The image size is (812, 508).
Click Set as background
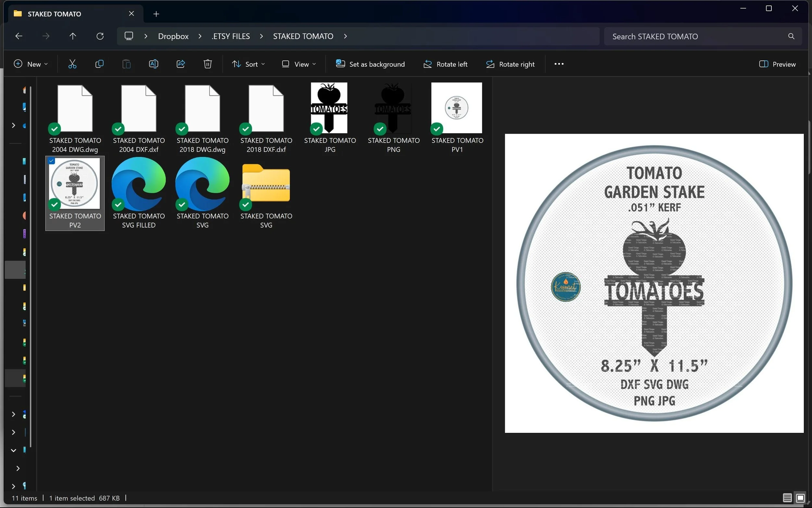coord(370,64)
